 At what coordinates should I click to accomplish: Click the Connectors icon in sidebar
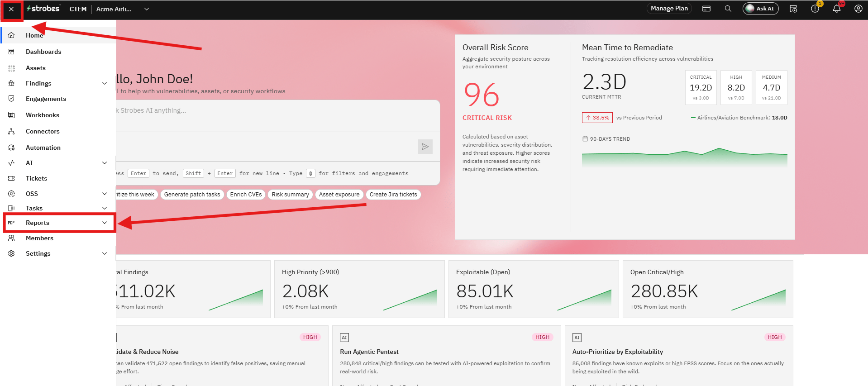coord(12,131)
